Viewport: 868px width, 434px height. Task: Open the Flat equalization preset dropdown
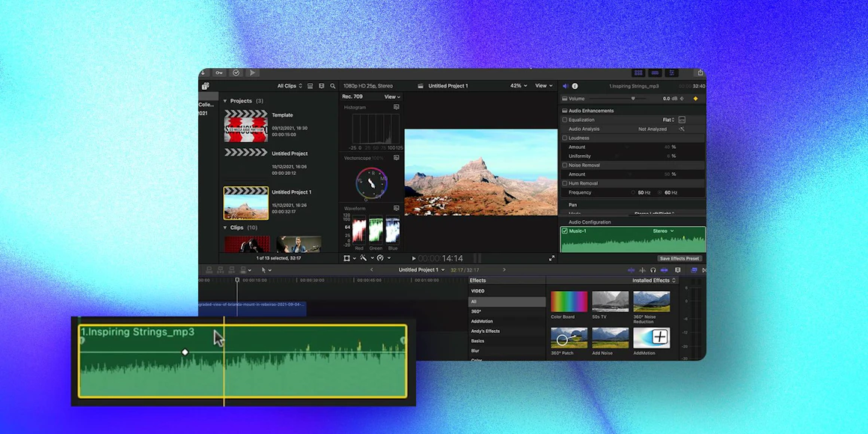click(x=667, y=120)
